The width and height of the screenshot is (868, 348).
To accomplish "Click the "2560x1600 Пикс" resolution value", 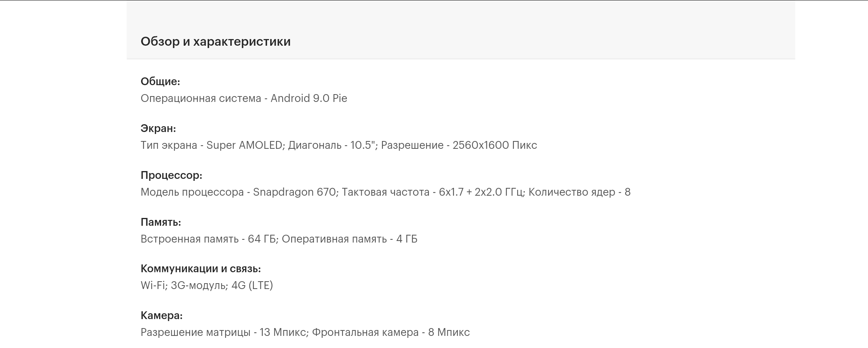I will (495, 145).
